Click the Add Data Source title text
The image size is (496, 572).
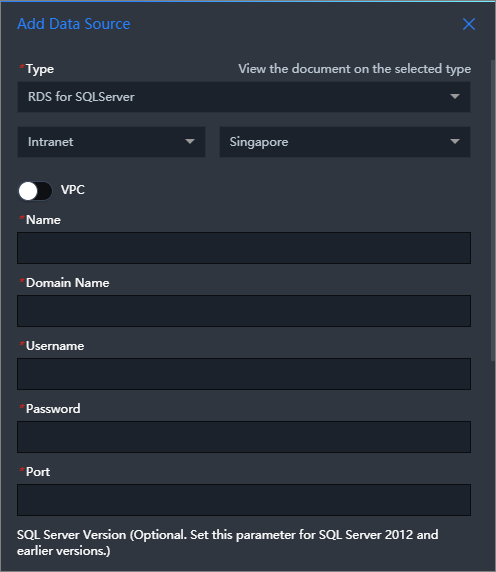[74, 24]
